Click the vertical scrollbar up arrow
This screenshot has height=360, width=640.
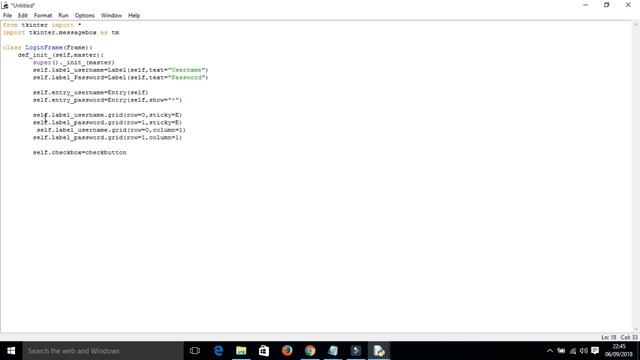coord(636,24)
